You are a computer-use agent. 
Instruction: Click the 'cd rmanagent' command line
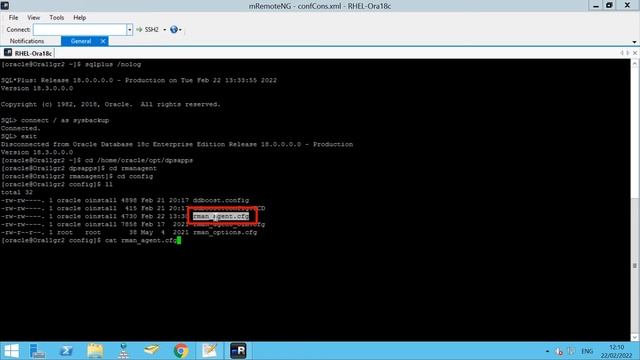pyautogui.click(x=79, y=168)
